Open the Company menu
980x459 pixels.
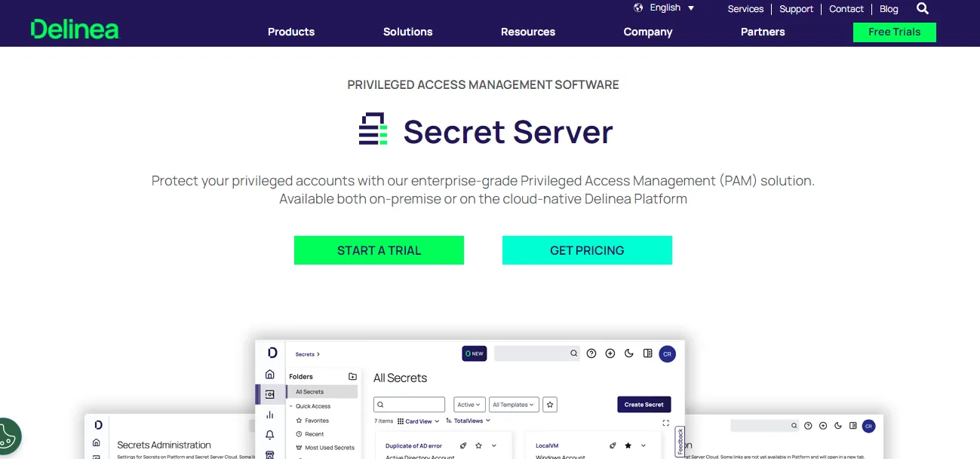tap(647, 32)
